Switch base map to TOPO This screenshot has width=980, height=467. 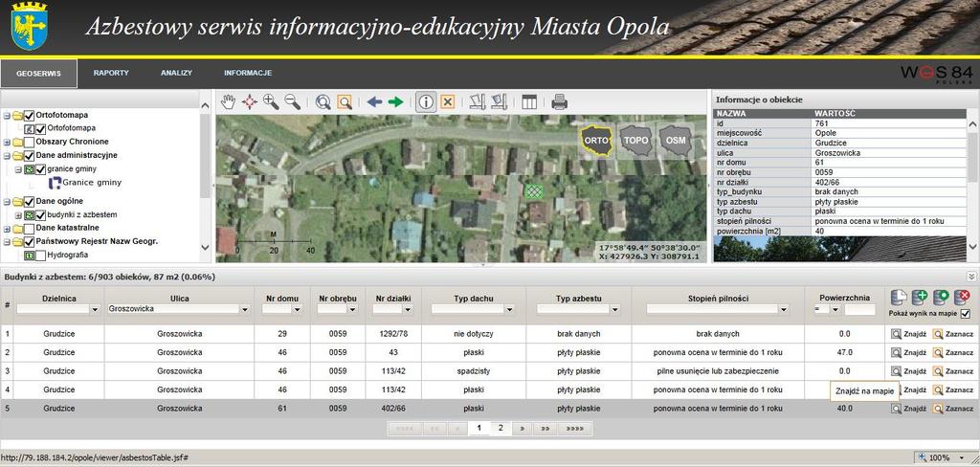point(635,141)
